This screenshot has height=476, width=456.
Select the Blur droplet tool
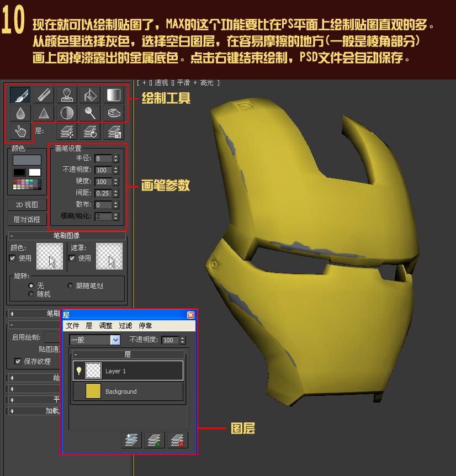point(20,113)
